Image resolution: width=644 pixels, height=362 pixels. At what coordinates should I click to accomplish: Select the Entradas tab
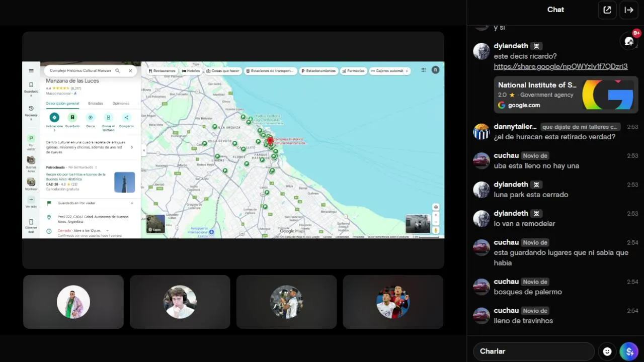click(96, 104)
